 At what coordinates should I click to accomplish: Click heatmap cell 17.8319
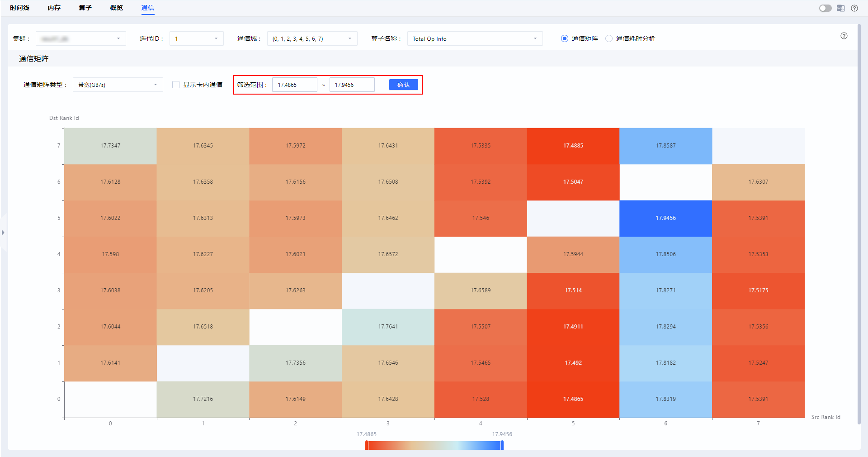pyautogui.click(x=665, y=399)
